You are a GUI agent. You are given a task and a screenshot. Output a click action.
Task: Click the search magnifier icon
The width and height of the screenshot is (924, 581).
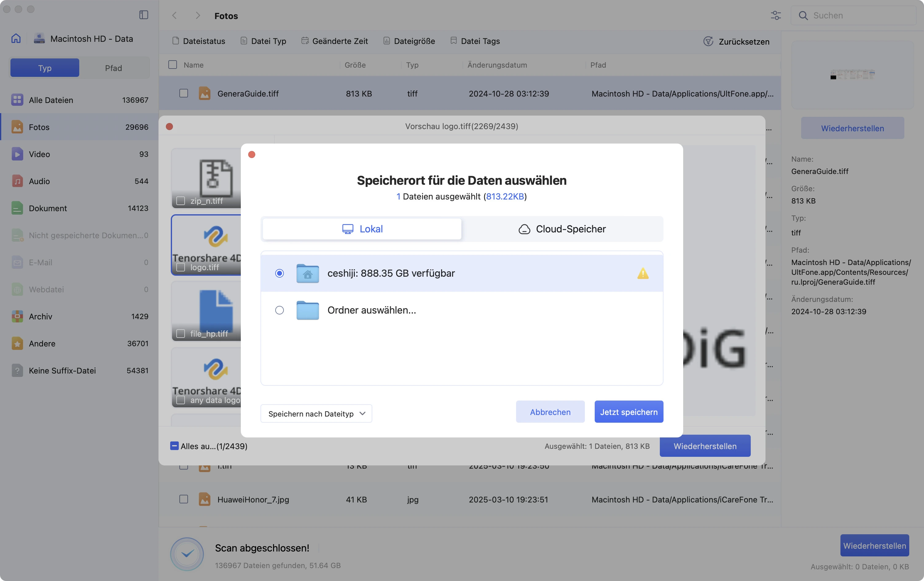tap(803, 15)
